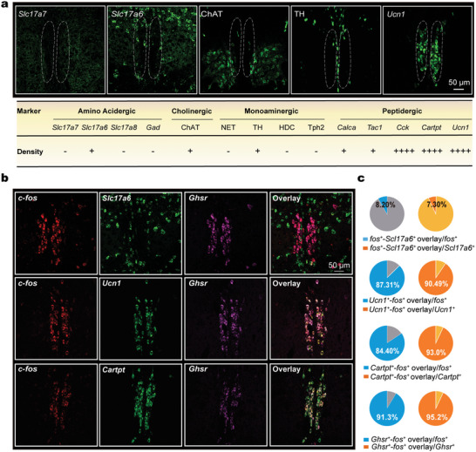
Task: Select the Ghsr image in the Slc17a6 row
Action: pos(226,233)
